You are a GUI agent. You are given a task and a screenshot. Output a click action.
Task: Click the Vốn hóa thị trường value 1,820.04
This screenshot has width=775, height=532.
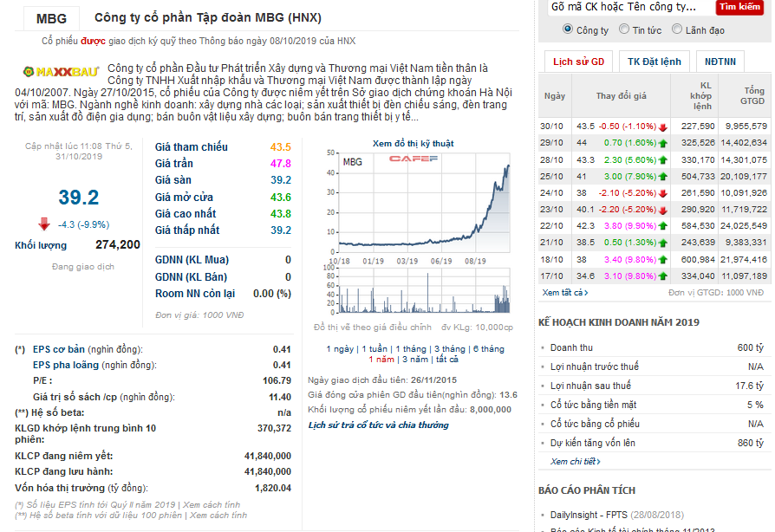point(273,488)
